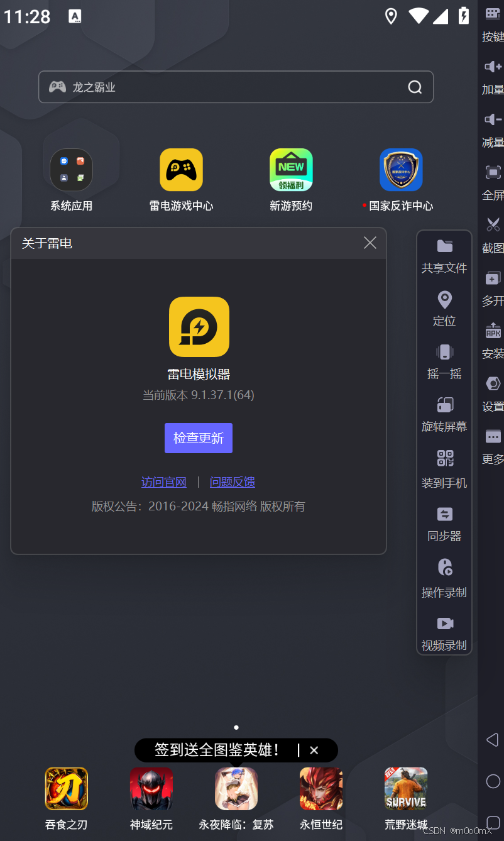The image size is (504, 841).
Task: Open 多开 multi-instance manager
Action: tap(493, 289)
